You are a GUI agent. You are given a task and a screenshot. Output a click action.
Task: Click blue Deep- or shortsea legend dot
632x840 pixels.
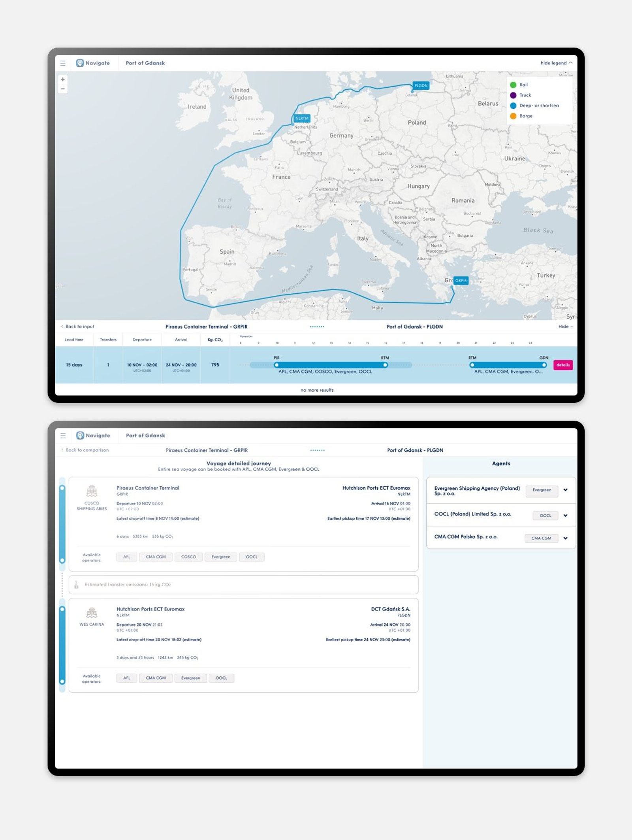(x=513, y=106)
